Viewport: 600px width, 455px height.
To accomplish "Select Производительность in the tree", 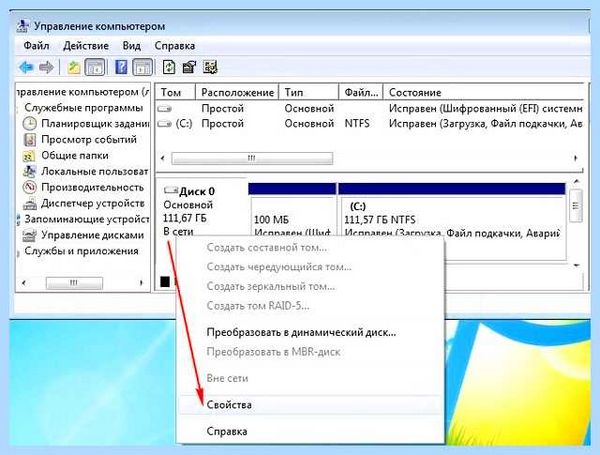I will click(x=92, y=188).
